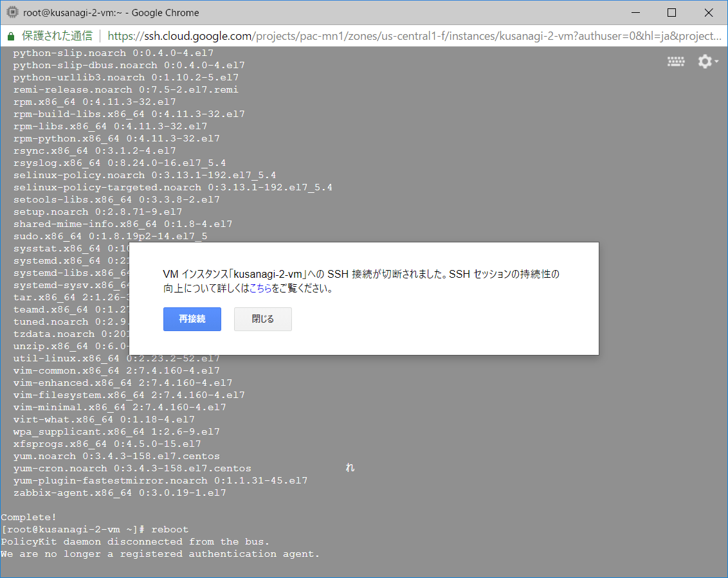The height and width of the screenshot is (578, 728).
Task: Click the python-slip.noarch line at top
Action: pos(113,53)
